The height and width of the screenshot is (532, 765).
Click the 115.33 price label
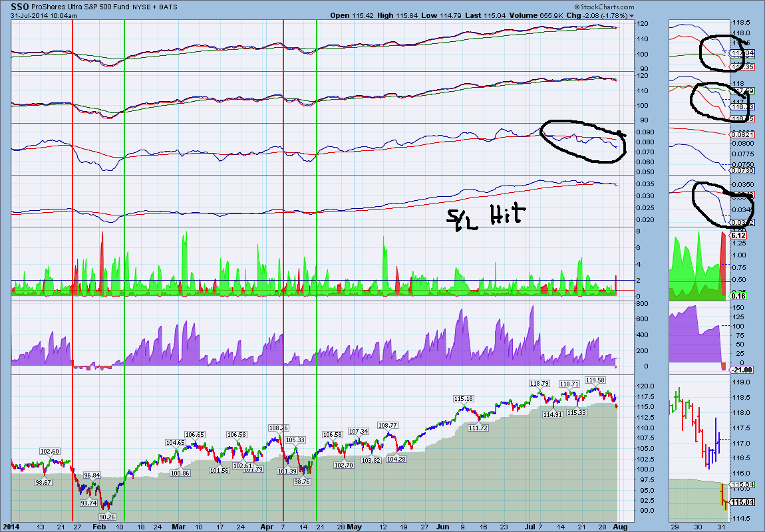tap(577, 412)
